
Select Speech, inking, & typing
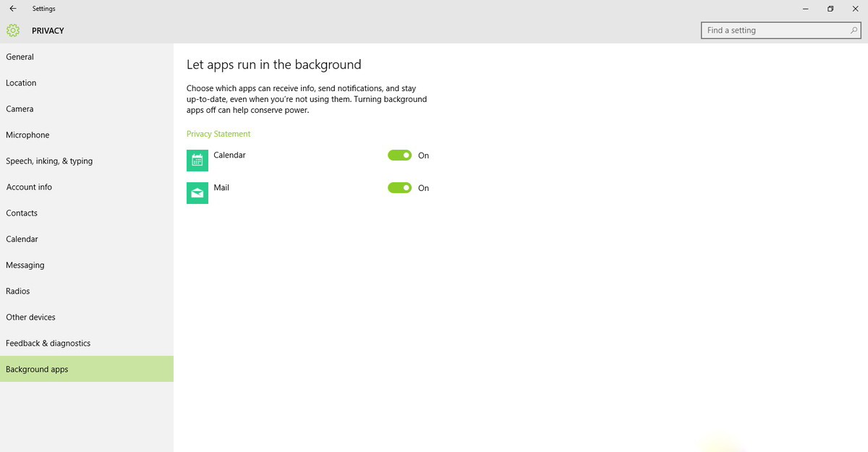(x=49, y=161)
